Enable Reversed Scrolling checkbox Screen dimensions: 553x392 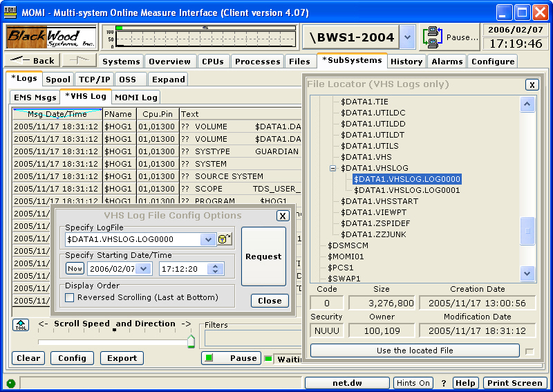tap(70, 297)
